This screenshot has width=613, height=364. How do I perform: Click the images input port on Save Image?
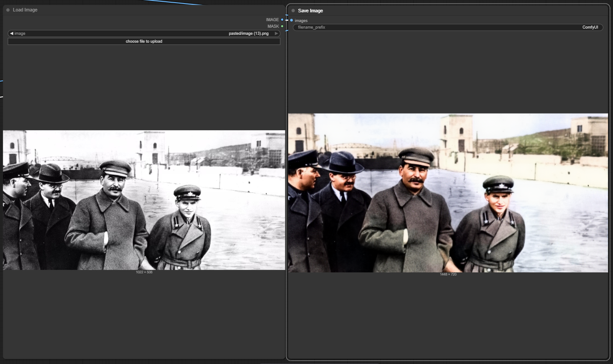[x=292, y=20]
